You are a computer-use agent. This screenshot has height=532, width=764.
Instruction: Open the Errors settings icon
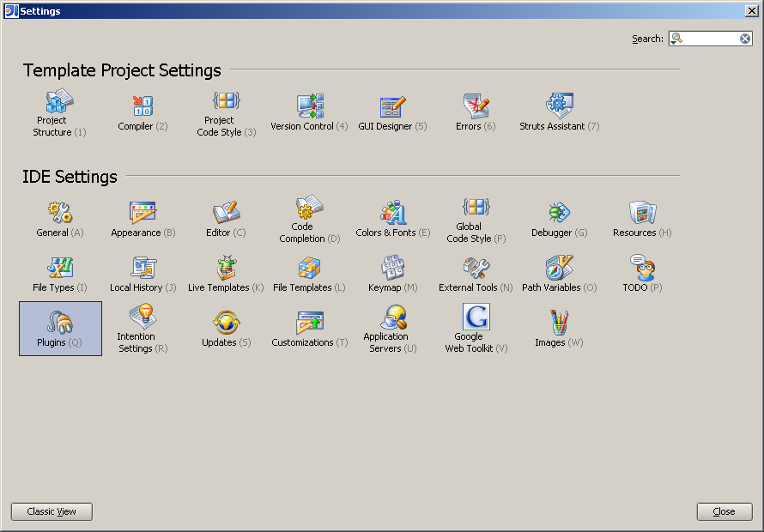click(476, 112)
